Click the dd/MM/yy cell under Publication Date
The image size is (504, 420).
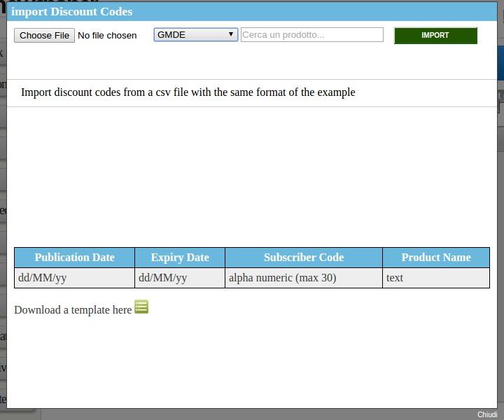point(74,278)
